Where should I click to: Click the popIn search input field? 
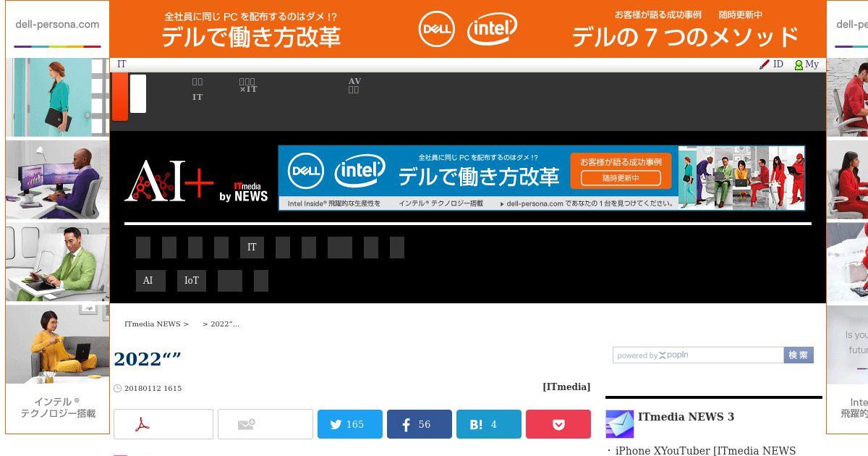point(698,355)
